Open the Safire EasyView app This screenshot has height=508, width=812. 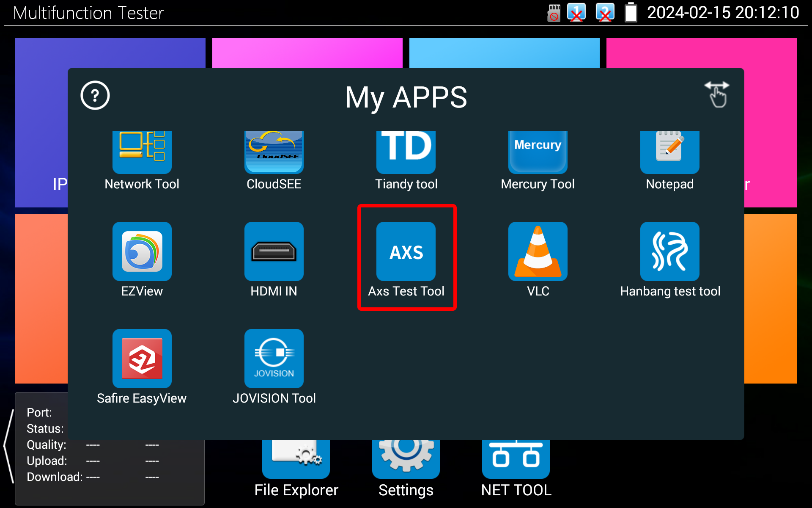pos(142,359)
